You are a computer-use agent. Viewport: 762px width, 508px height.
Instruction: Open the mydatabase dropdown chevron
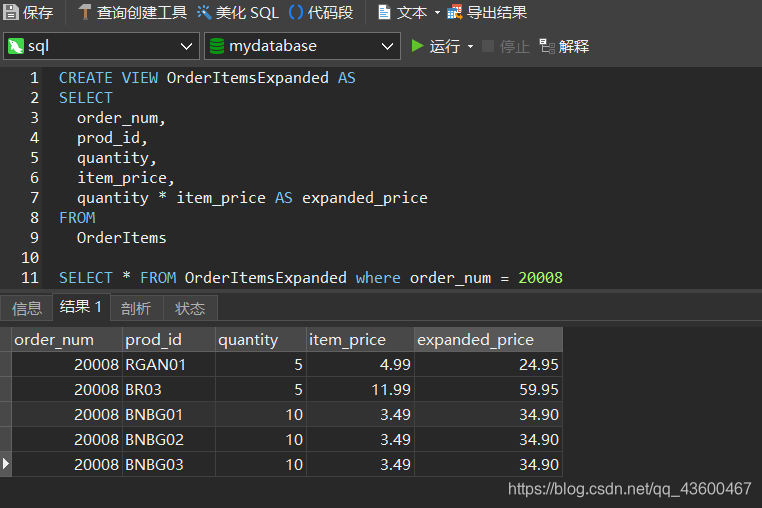[387, 47]
